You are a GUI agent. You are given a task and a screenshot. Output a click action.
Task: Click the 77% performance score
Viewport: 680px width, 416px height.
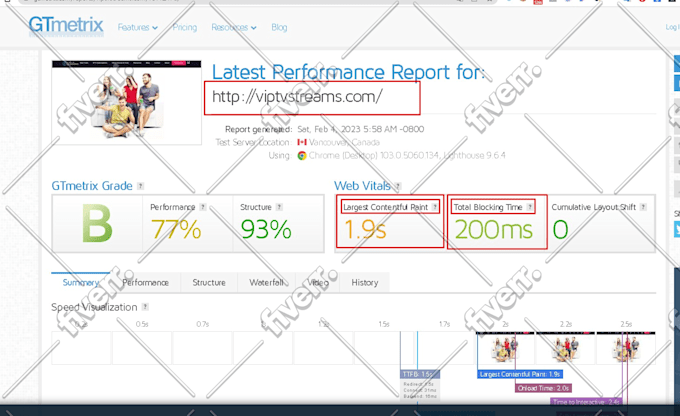pyautogui.click(x=176, y=229)
